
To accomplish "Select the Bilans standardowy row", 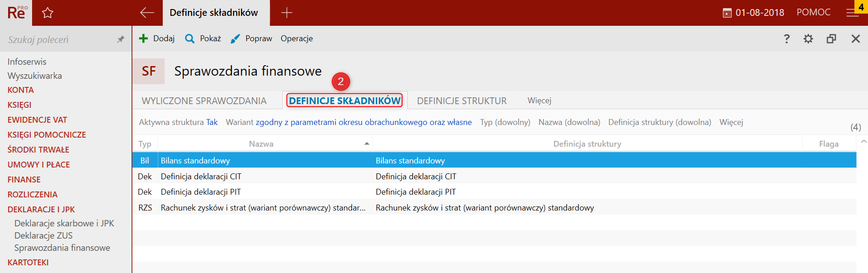I will 494,160.
